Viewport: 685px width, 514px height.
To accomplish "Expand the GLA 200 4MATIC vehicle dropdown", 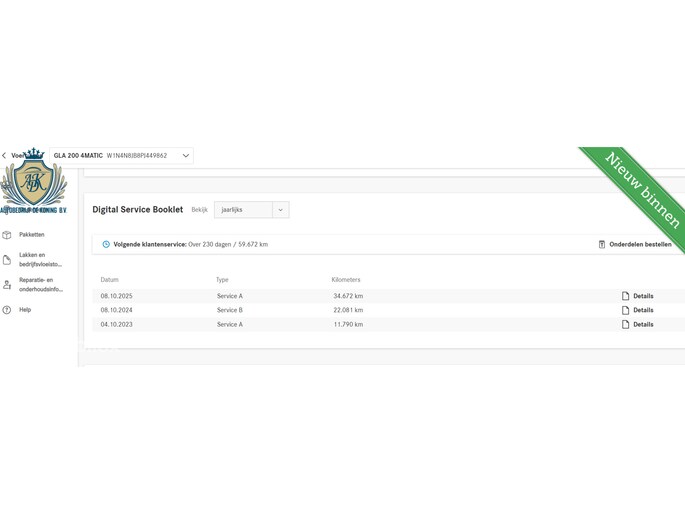I will pyautogui.click(x=185, y=156).
